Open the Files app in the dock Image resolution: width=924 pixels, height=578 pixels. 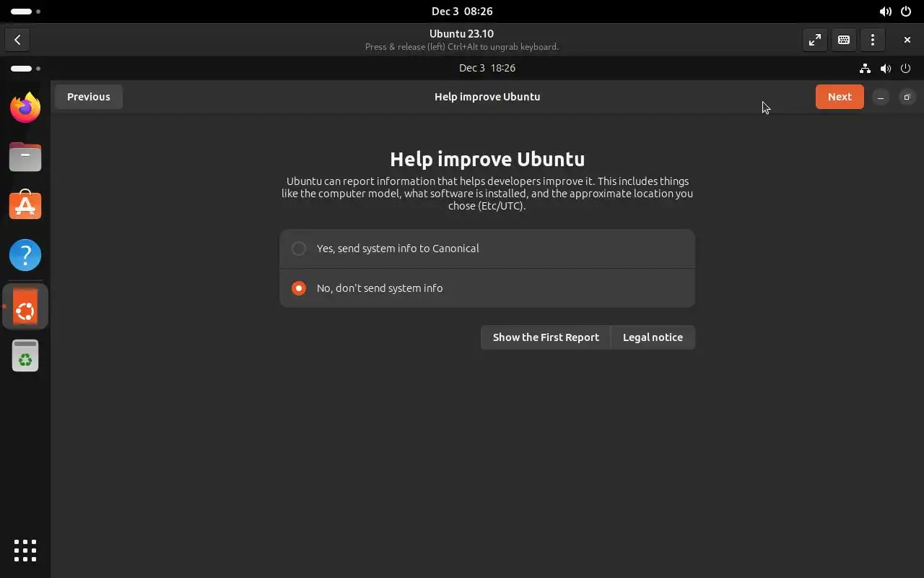tap(25, 157)
